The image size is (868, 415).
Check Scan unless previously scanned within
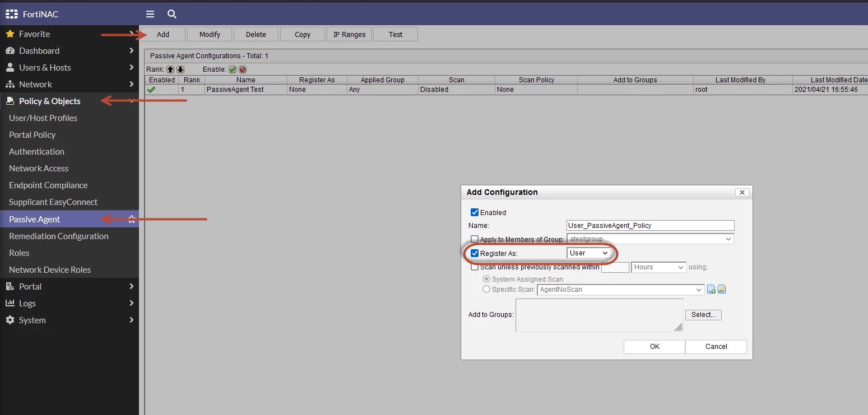click(475, 267)
